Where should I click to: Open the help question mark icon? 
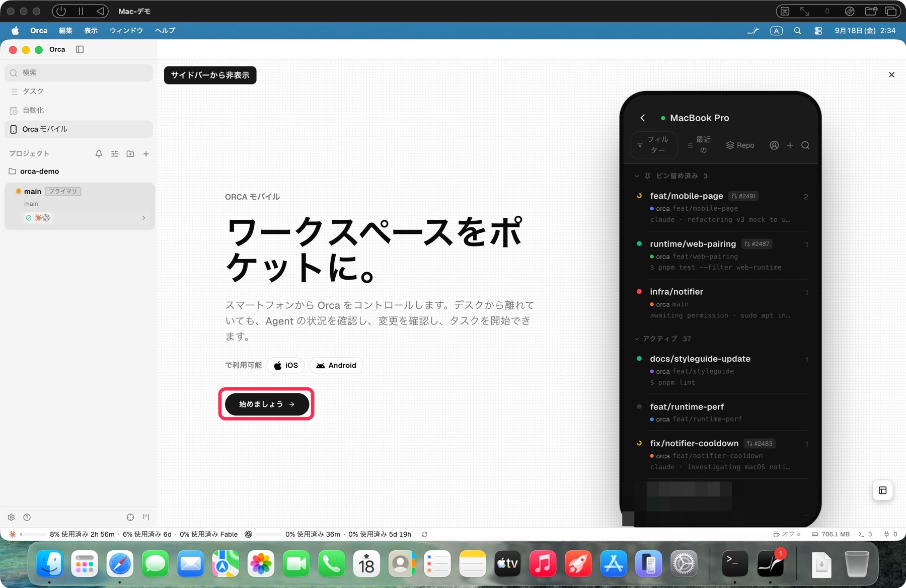pos(27,517)
